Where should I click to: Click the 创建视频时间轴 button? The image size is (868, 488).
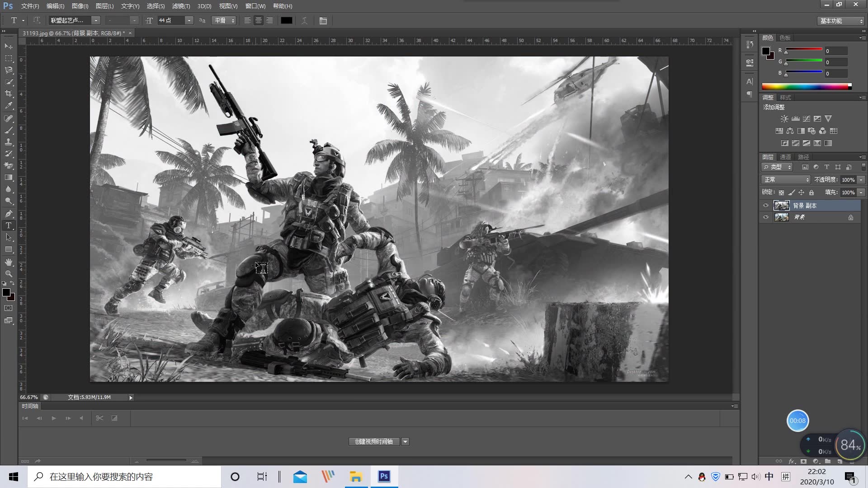coord(374,441)
